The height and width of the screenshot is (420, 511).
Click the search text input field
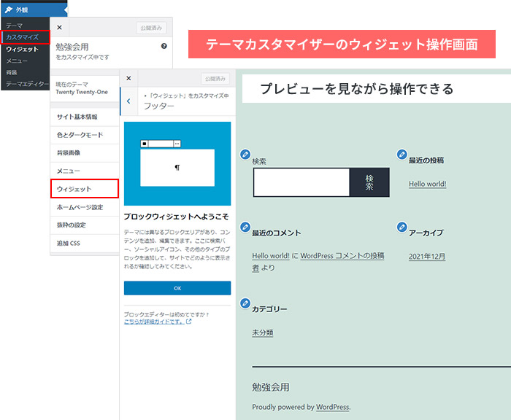[x=301, y=182]
